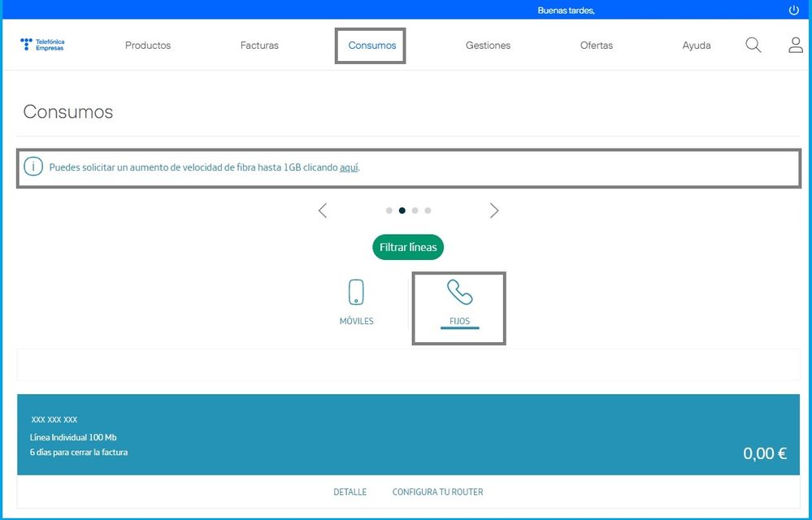
Task: Go to previous banner with left arrow
Action: pos(323,210)
